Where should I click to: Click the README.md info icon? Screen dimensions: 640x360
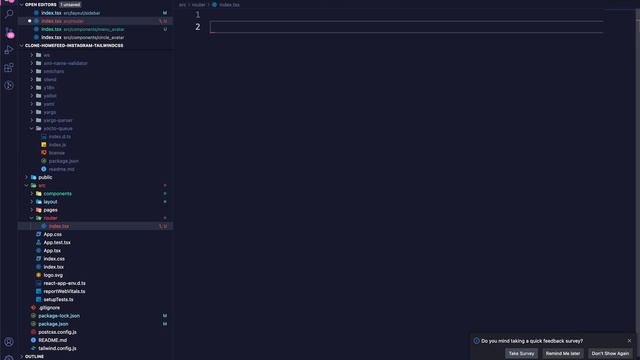coord(33,340)
